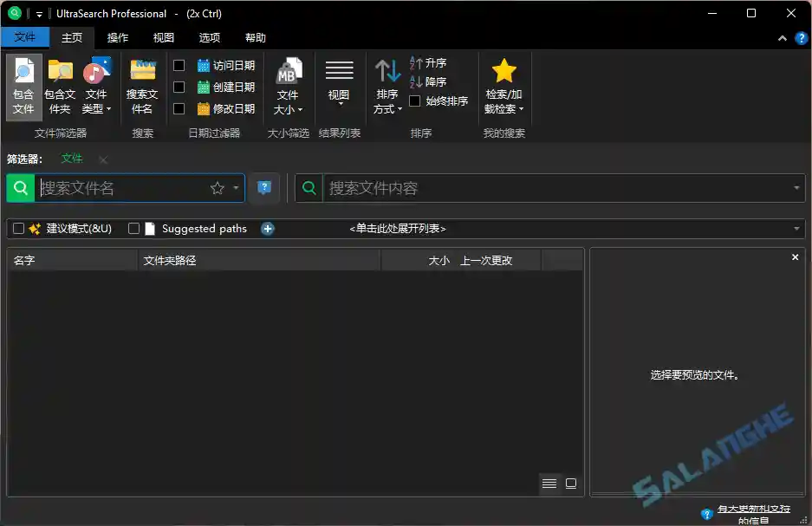812x526 pixels.
Task: Remove the 文件 filter with the x
Action: 101,159
